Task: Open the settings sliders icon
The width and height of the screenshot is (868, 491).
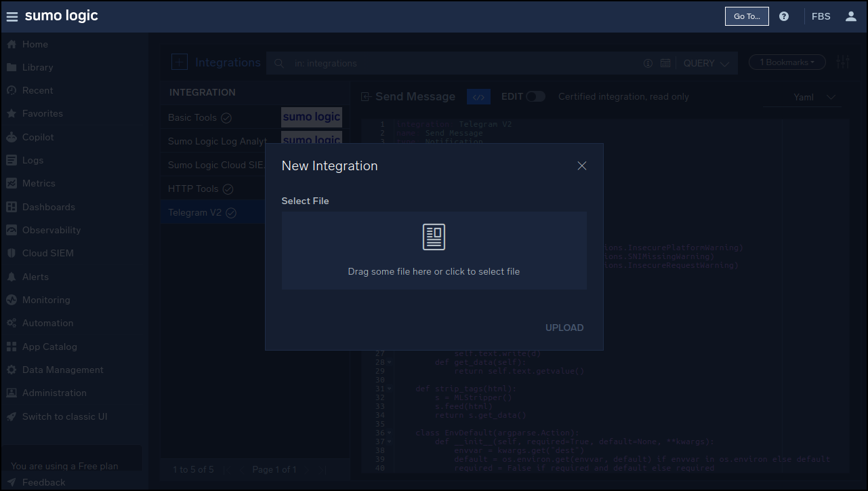Action: tap(843, 62)
